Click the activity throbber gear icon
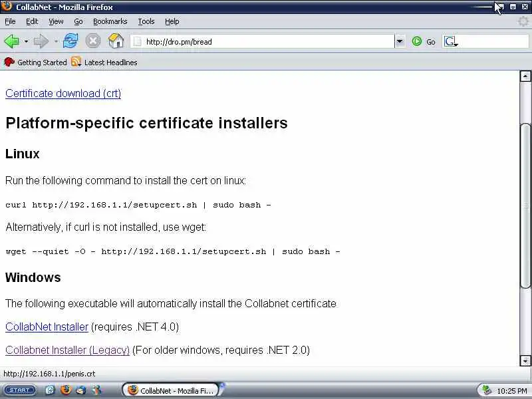Viewport: 532px width, 399px height. click(x=523, y=21)
